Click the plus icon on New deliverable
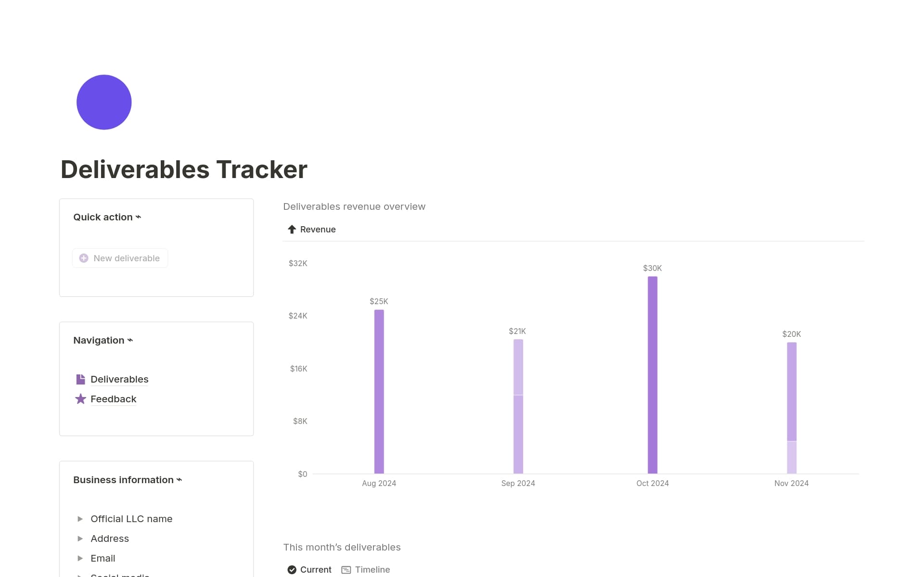This screenshot has height=577, width=924. pos(83,258)
